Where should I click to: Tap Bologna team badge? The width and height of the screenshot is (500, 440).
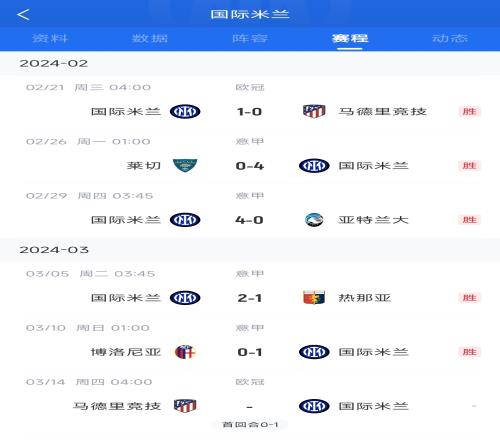[185, 352]
